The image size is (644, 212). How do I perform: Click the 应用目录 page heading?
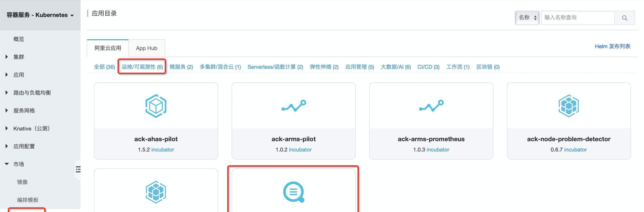coord(104,13)
